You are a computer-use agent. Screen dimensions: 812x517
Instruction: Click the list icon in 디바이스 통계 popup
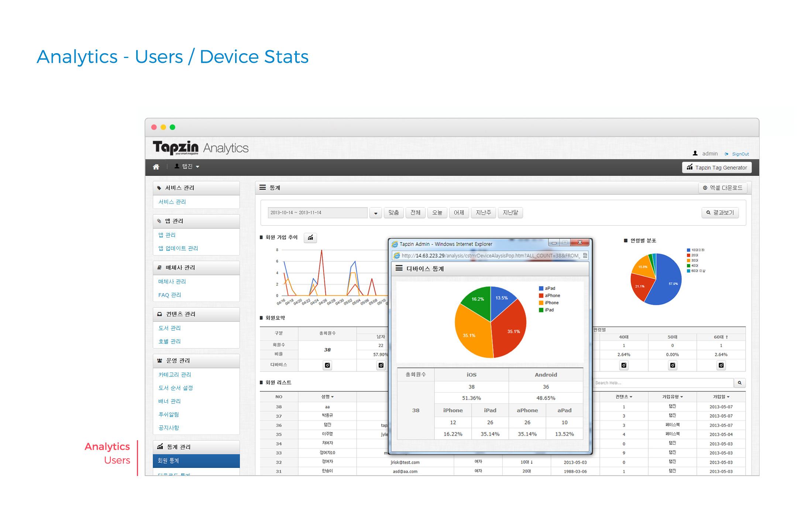(399, 268)
